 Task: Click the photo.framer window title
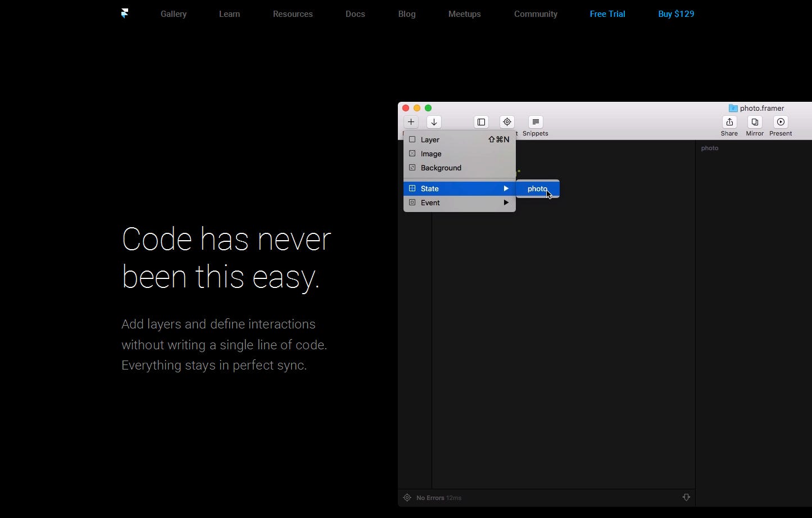coord(762,108)
